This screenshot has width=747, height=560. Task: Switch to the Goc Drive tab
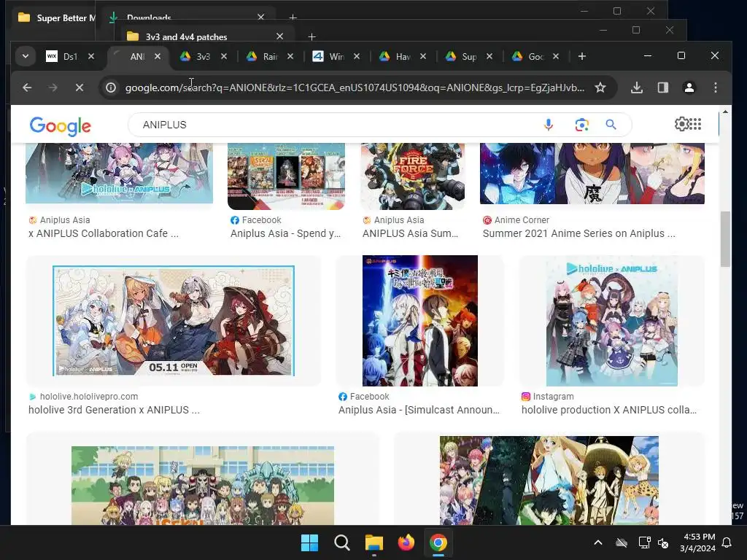point(528,56)
